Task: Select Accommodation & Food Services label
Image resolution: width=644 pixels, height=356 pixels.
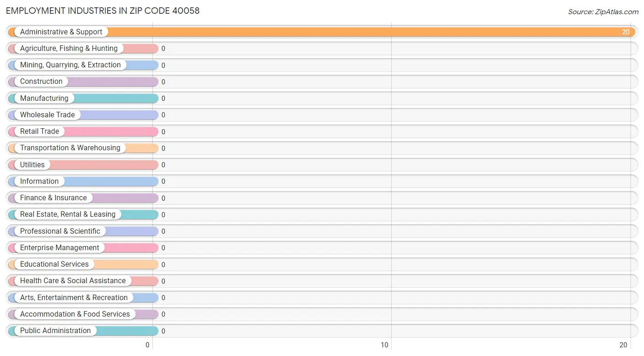Action: (75, 314)
